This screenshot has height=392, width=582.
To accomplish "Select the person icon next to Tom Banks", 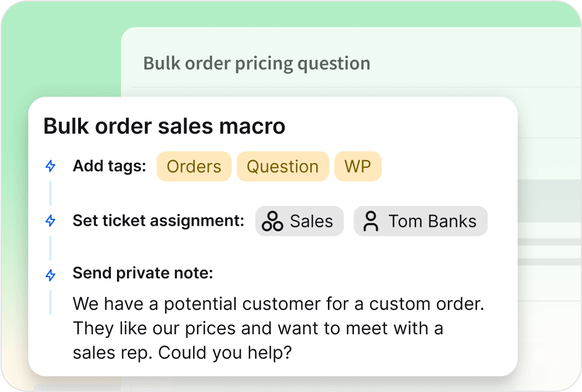I will (372, 221).
